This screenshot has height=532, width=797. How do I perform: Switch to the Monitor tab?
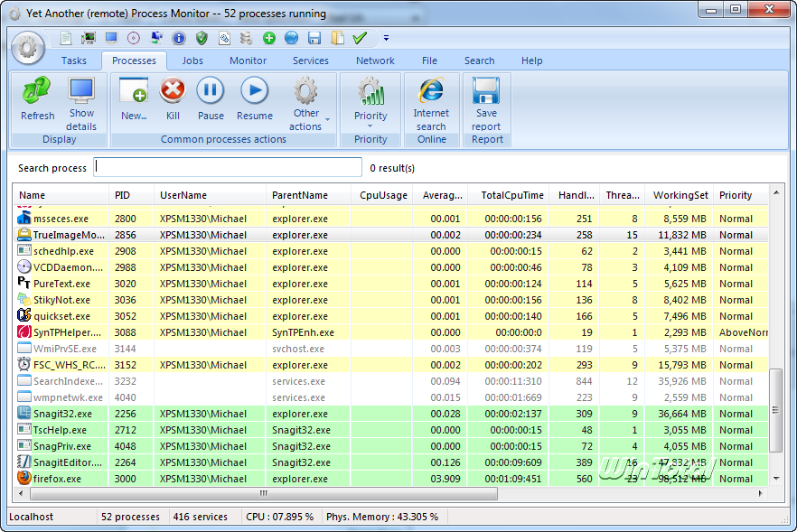point(248,61)
